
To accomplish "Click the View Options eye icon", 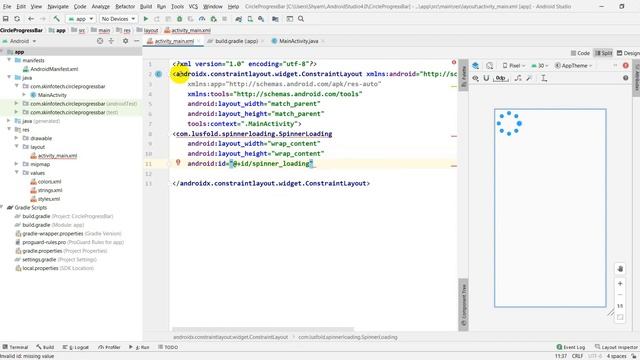I will [476, 78].
